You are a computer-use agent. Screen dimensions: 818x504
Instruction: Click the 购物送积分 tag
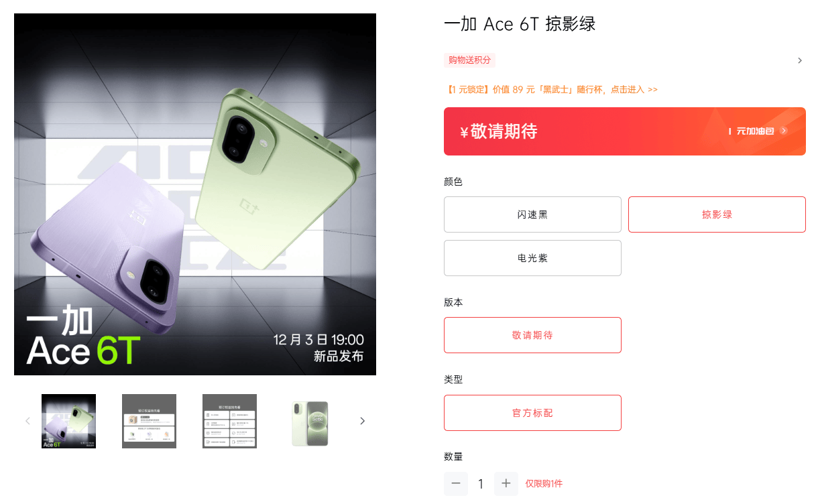pos(469,60)
